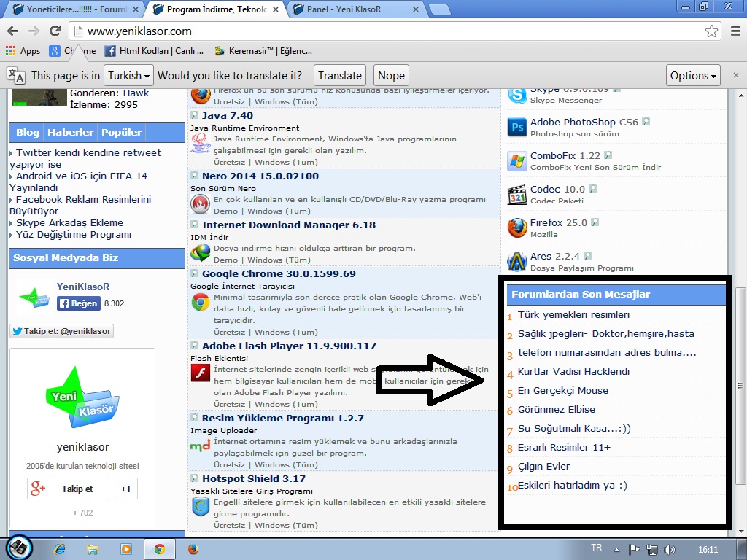The width and height of the screenshot is (747, 560).
Task: Click the vertical page scrollbar thumb
Action: [x=741, y=386]
